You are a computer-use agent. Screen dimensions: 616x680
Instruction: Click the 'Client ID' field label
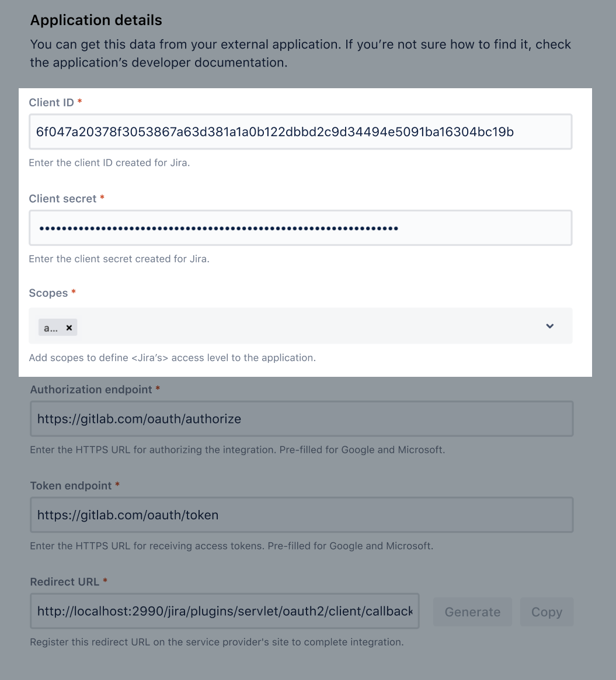click(x=51, y=103)
